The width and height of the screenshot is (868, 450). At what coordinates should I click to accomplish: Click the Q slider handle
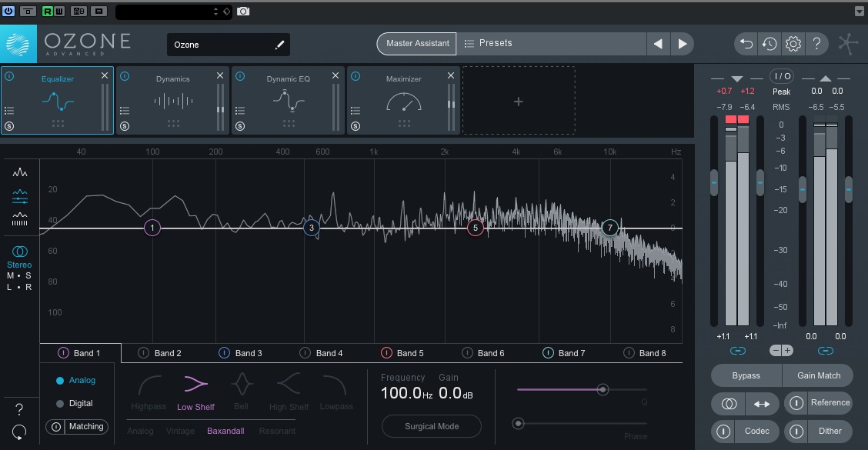(x=603, y=390)
